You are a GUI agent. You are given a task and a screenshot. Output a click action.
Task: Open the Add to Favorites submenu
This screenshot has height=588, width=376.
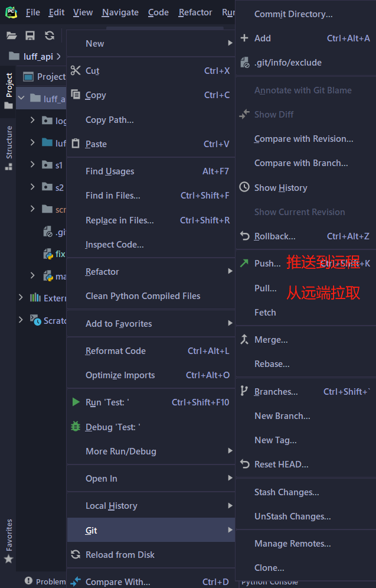[x=151, y=324]
